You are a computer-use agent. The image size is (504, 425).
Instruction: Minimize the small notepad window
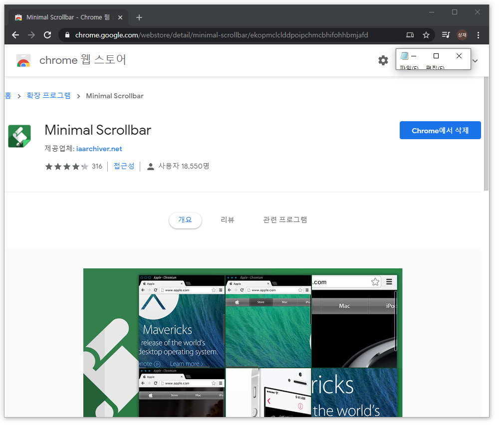(414, 56)
